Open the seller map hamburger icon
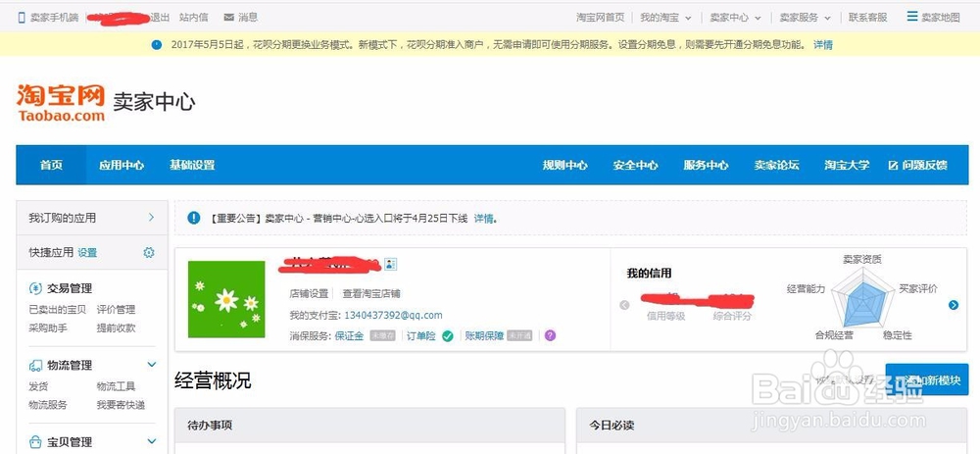This screenshot has height=454, width=980. [912, 17]
